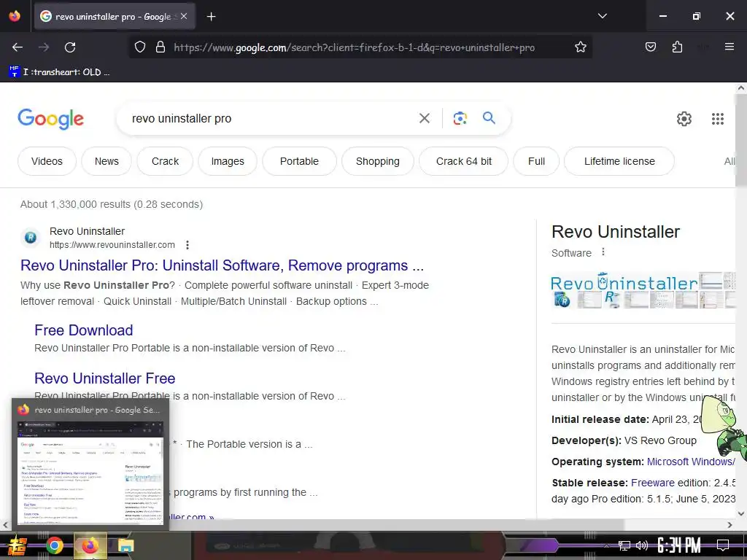
Task: Open the Google apps grid
Action: (718, 119)
